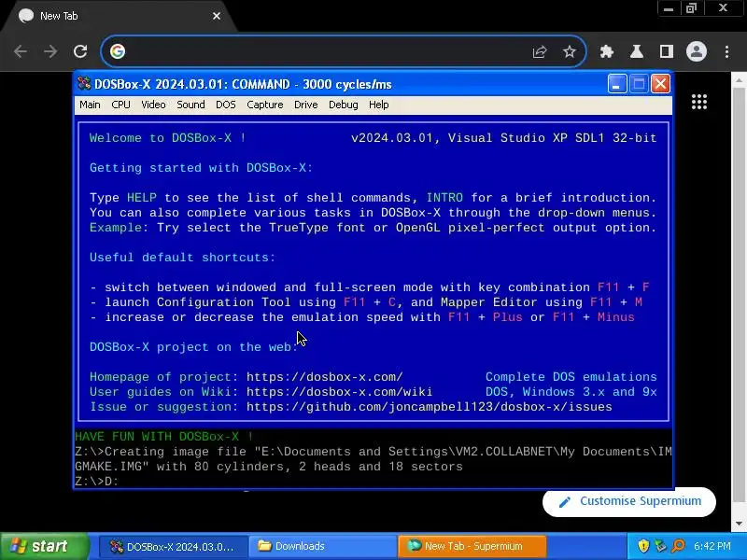Open the Google apps grid icon
This screenshot has height=560, width=747.
point(698,102)
